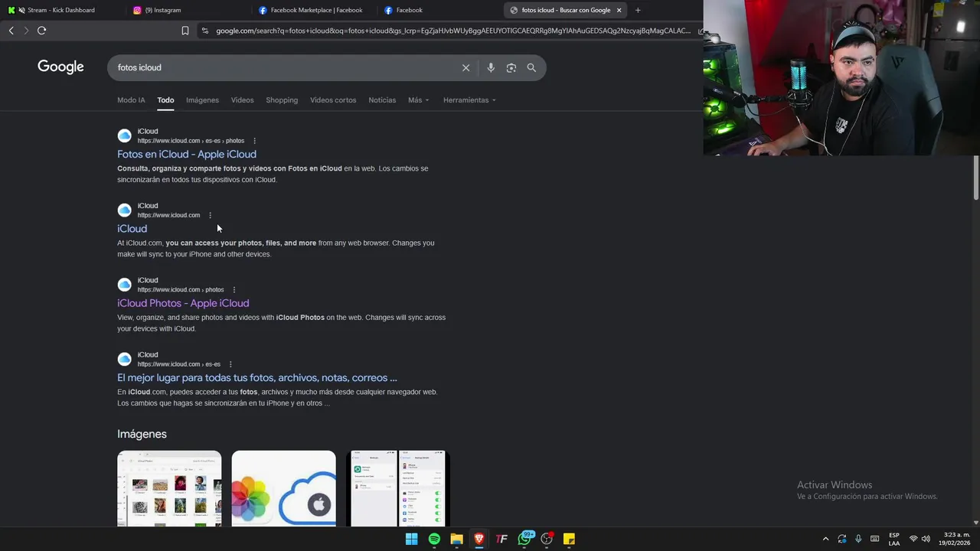This screenshot has height=551, width=980.
Task: Switch to the Imágenes tab
Action: coord(202,100)
